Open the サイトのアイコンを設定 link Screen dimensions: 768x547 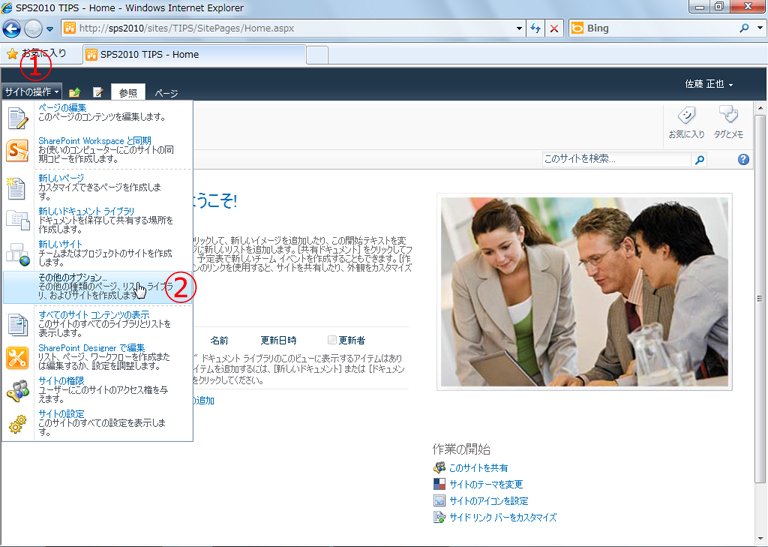[489, 501]
